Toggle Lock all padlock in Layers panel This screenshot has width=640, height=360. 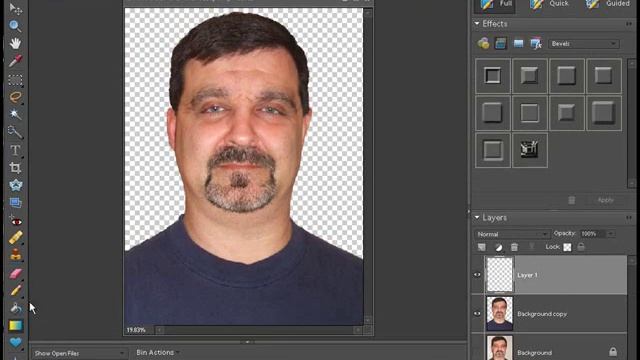coord(581,247)
